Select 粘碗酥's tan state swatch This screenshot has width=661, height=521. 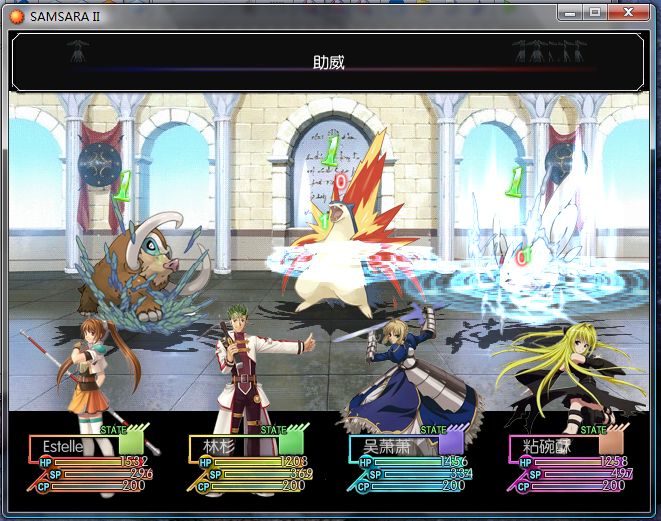[x=611, y=443]
